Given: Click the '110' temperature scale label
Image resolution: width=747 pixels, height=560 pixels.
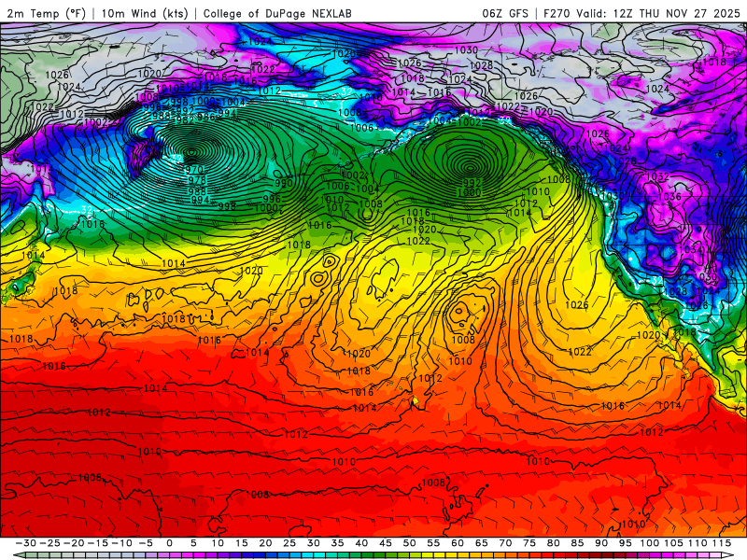Looking at the screenshot, I should pyautogui.click(x=698, y=543).
